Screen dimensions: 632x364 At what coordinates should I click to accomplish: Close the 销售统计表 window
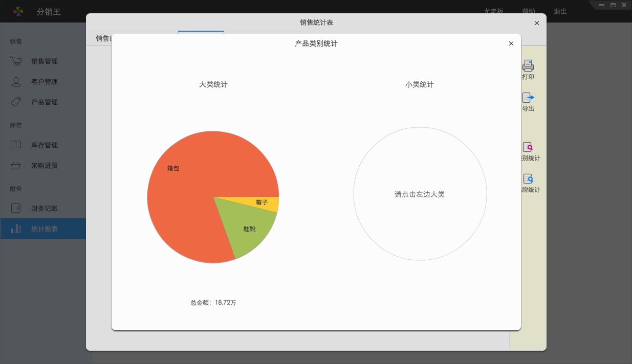536,23
